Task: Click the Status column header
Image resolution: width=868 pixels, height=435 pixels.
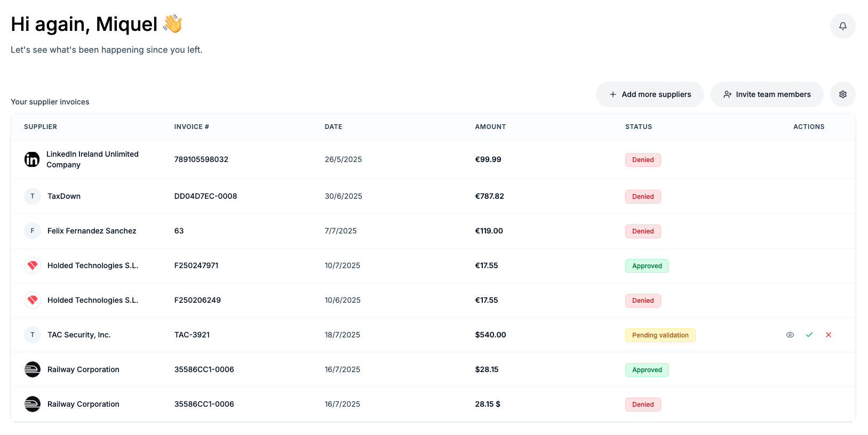Action: click(639, 127)
